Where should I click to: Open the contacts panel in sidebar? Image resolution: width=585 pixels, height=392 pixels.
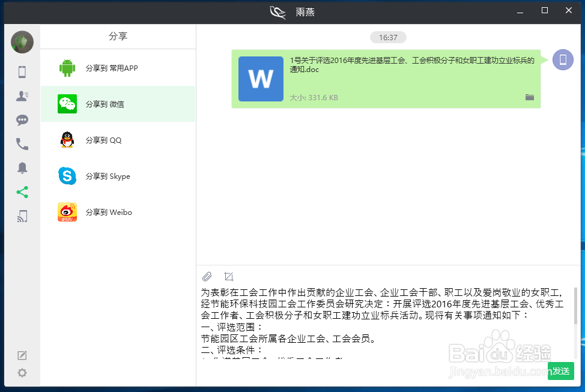point(22,95)
